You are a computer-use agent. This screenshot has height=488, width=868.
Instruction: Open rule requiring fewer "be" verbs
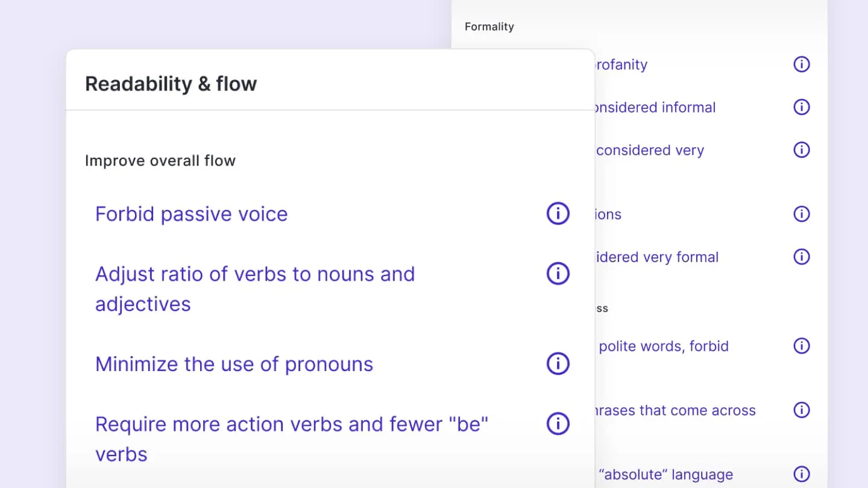click(292, 424)
